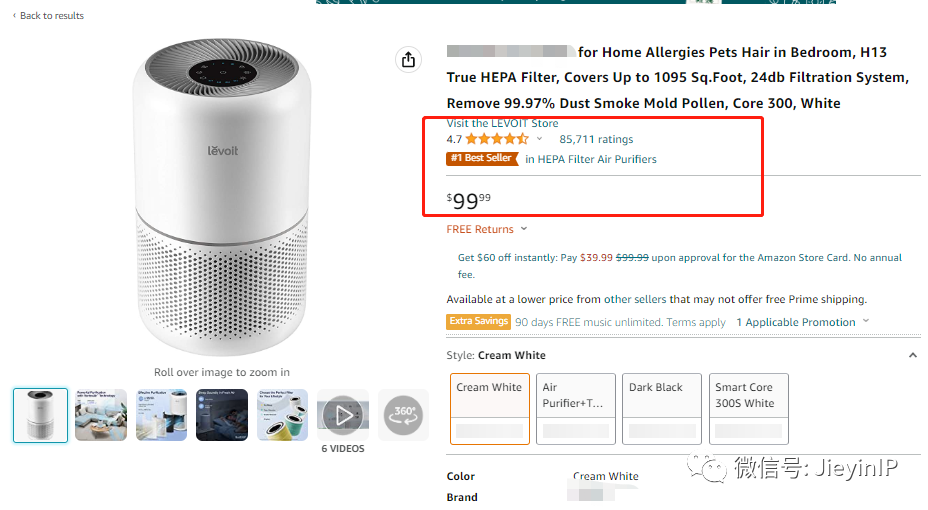This screenshot has height=510, width=928.
Task: Collapse the Style section chevron
Action: [x=912, y=355]
